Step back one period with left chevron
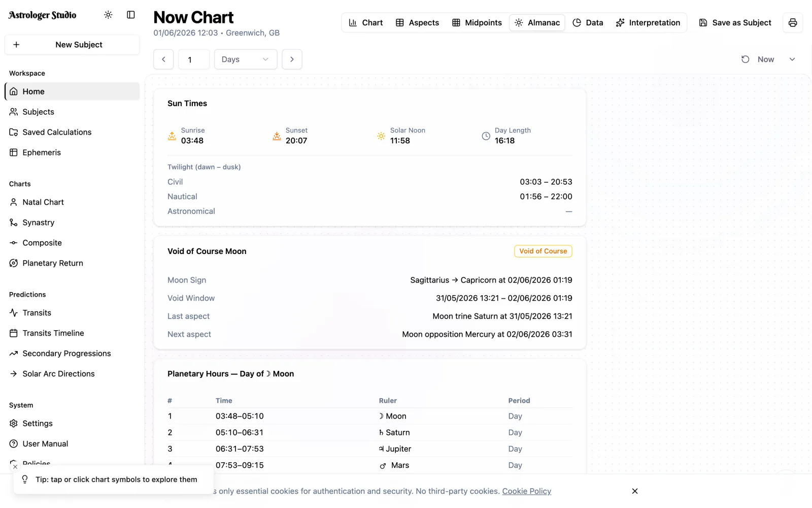This screenshot has height=508, width=812. pyautogui.click(x=163, y=59)
